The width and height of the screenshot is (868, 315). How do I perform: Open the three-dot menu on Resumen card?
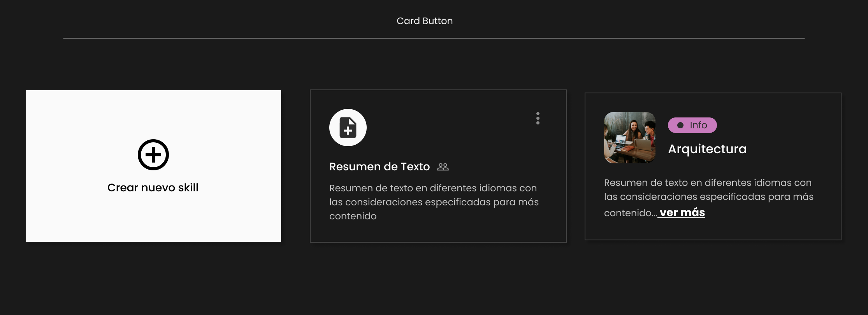pos(538,118)
